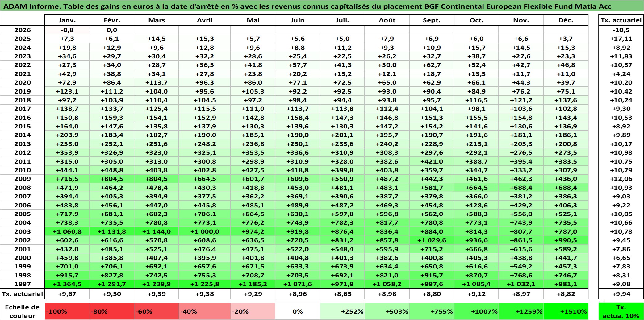Select the -40% pink swatch
This screenshot has width=644, height=320.
click(x=205, y=311)
